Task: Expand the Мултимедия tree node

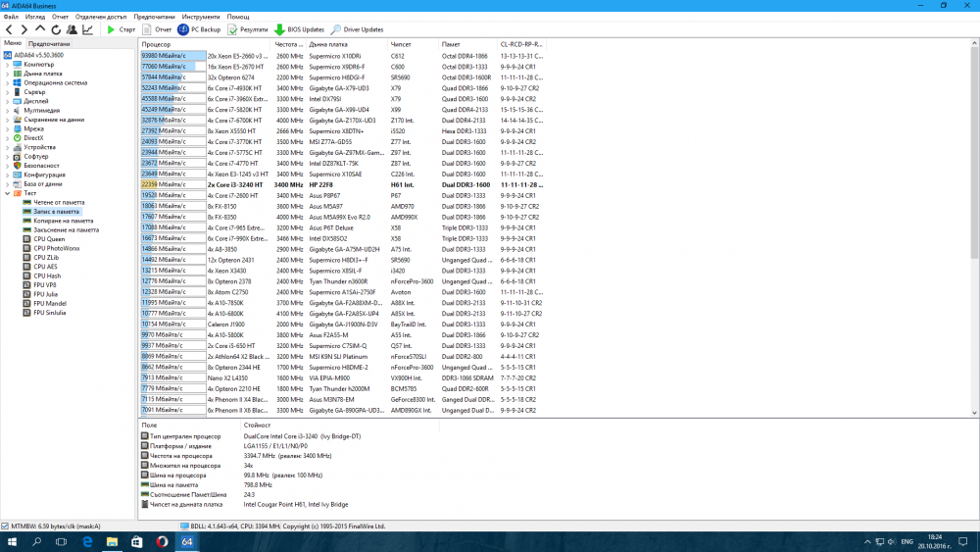Action: coord(8,111)
